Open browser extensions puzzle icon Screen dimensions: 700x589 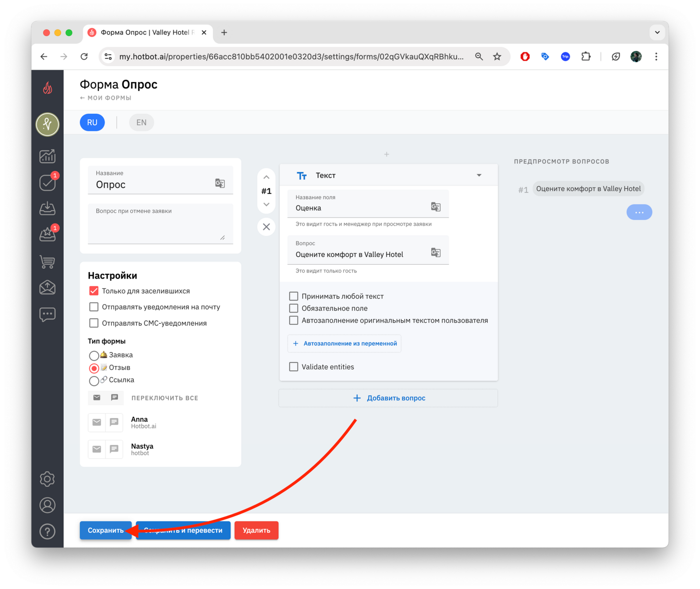(x=586, y=56)
